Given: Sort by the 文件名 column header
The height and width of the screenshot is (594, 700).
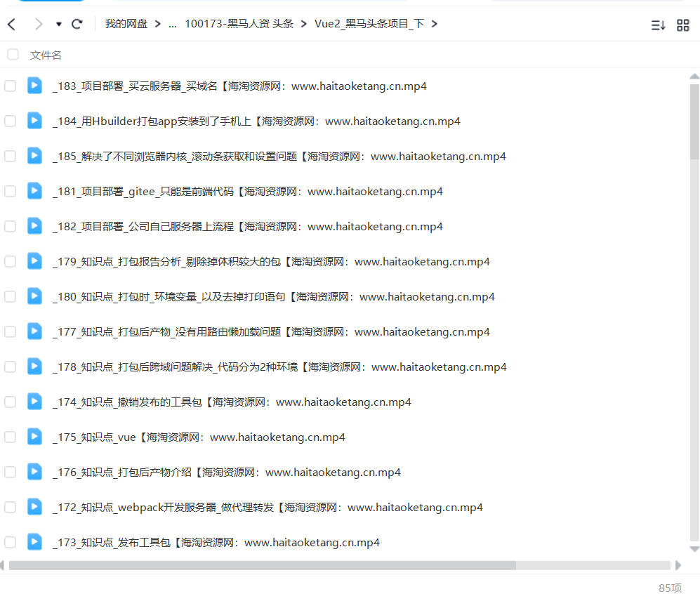Looking at the screenshot, I should pyautogui.click(x=46, y=55).
